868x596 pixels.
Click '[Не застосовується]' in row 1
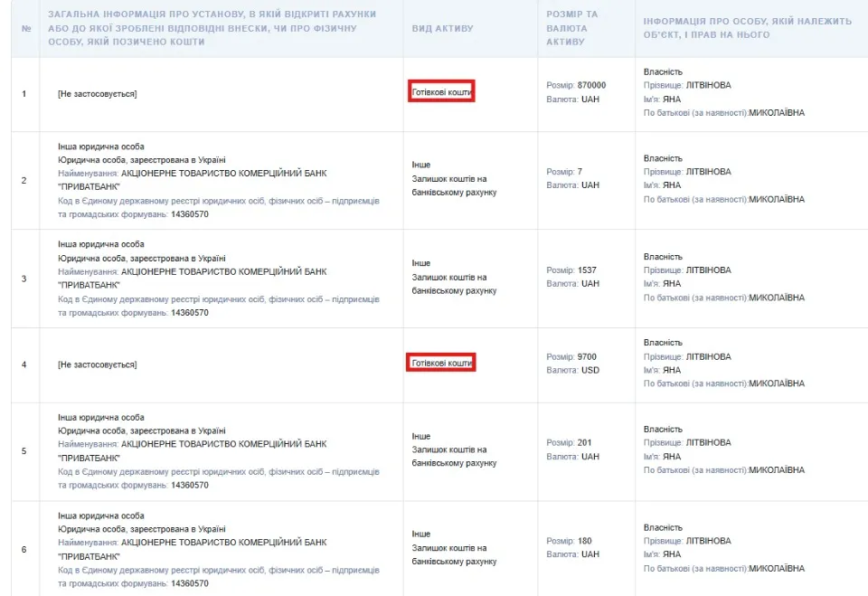click(x=97, y=94)
